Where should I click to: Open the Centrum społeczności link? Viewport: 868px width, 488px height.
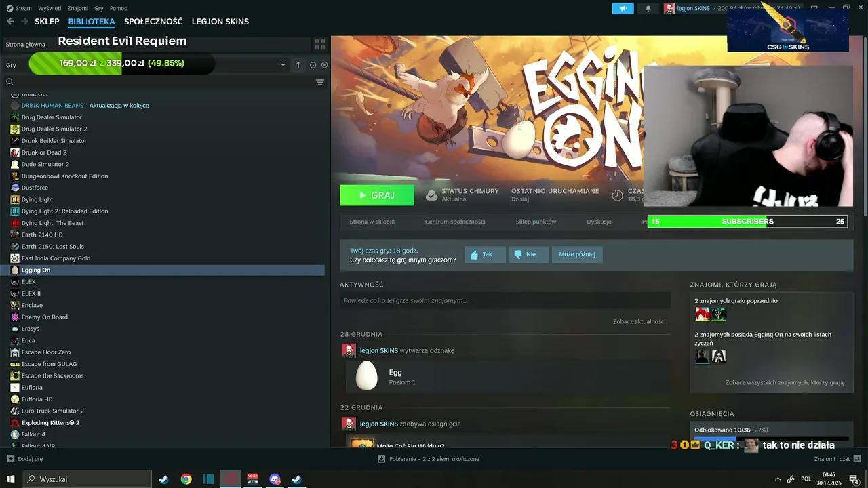point(455,222)
